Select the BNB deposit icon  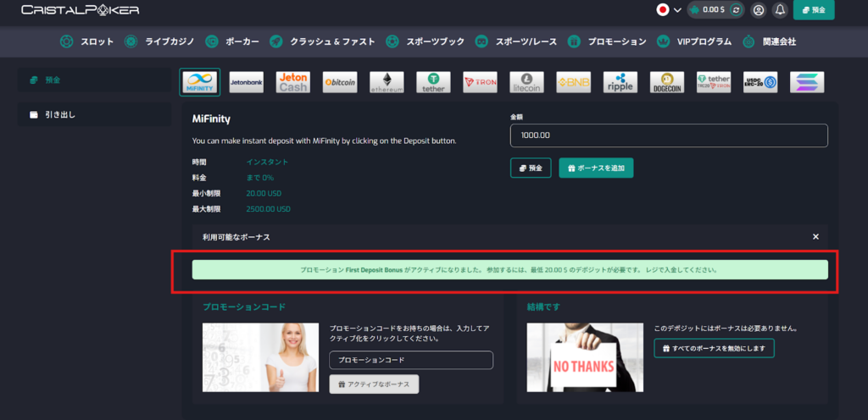point(574,82)
